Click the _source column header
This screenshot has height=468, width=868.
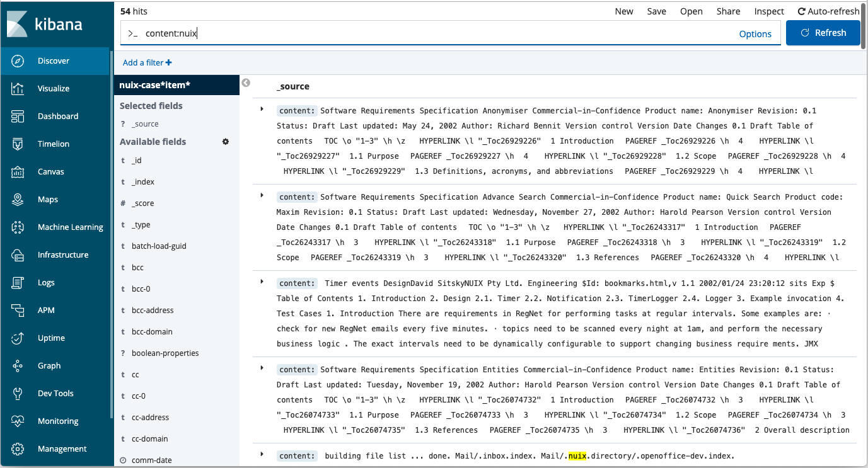[293, 86]
